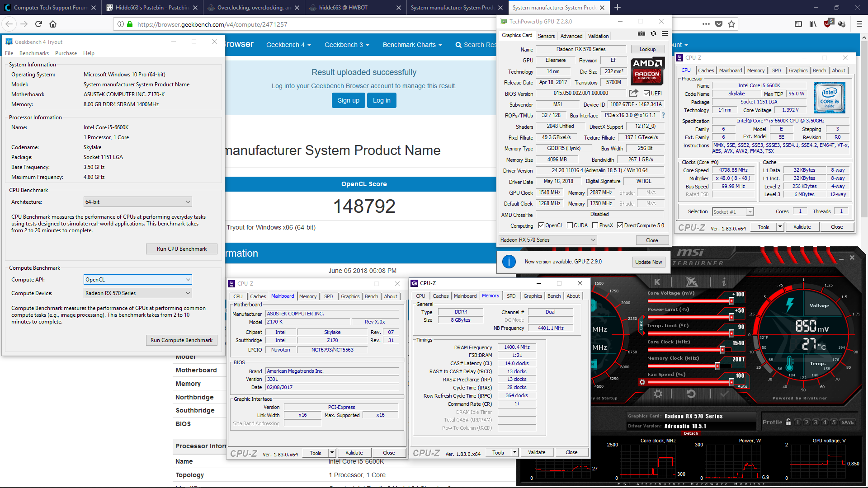Open the CPU-Z Selection Socket #1 dropdown

point(733,211)
